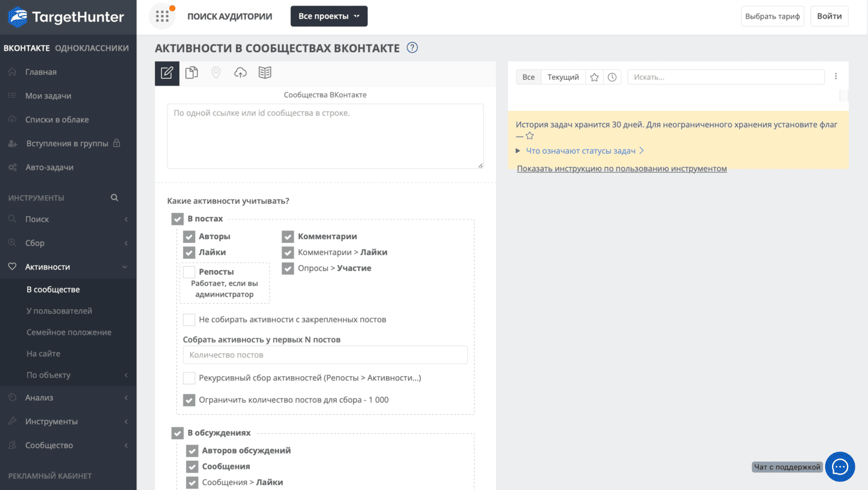Enable Не собирать активности с закрепленных постов

pos(189,320)
